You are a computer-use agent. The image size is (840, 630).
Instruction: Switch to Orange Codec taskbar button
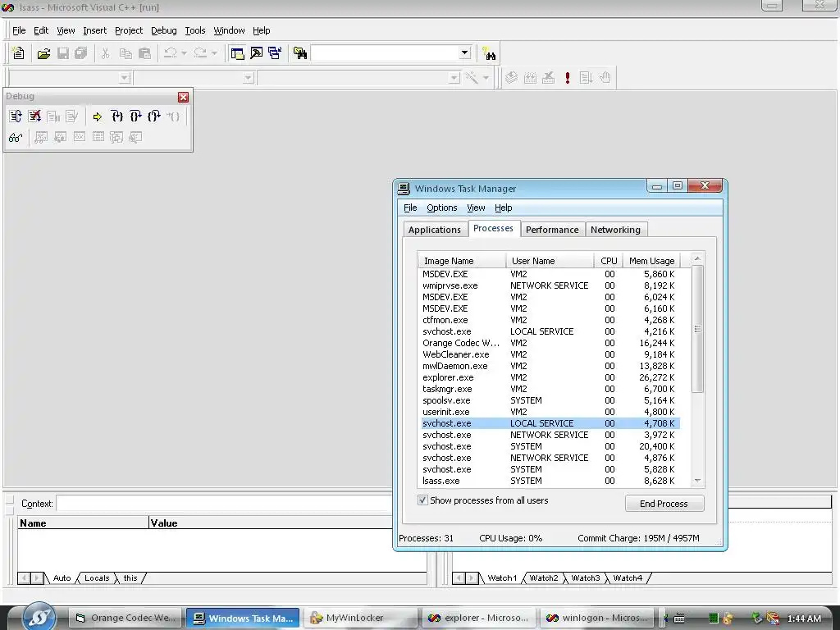pyautogui.click(x=126, y=618)
